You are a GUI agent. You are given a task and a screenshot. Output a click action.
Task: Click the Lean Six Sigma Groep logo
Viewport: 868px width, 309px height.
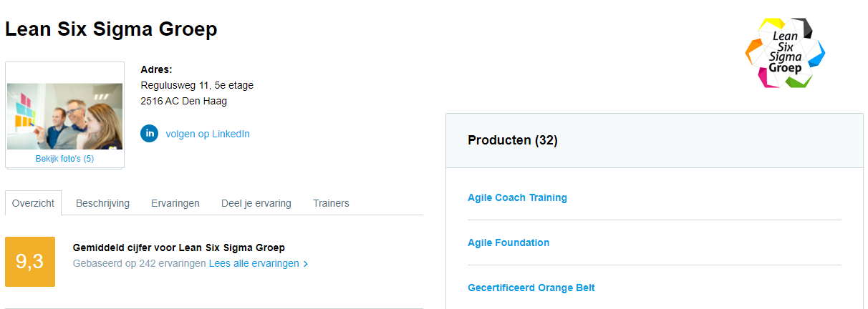[785, 53]
